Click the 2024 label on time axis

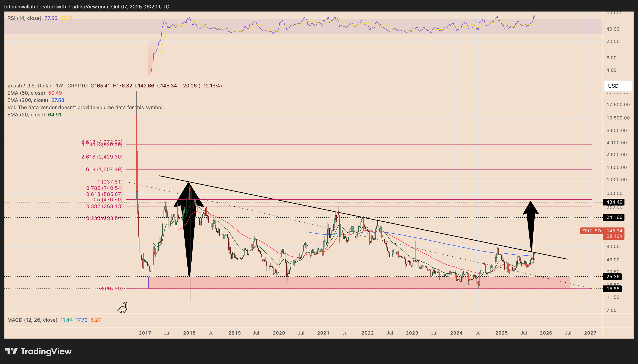456,333
